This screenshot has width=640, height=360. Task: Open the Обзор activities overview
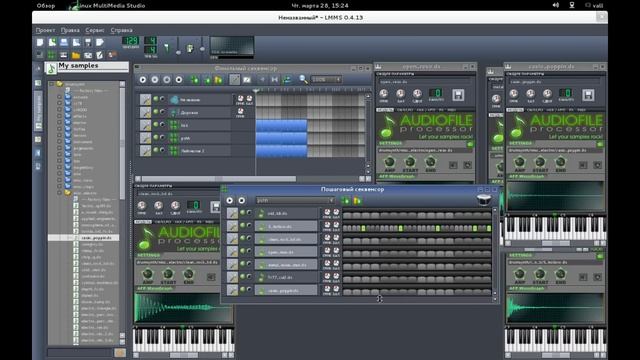(46, 5)
